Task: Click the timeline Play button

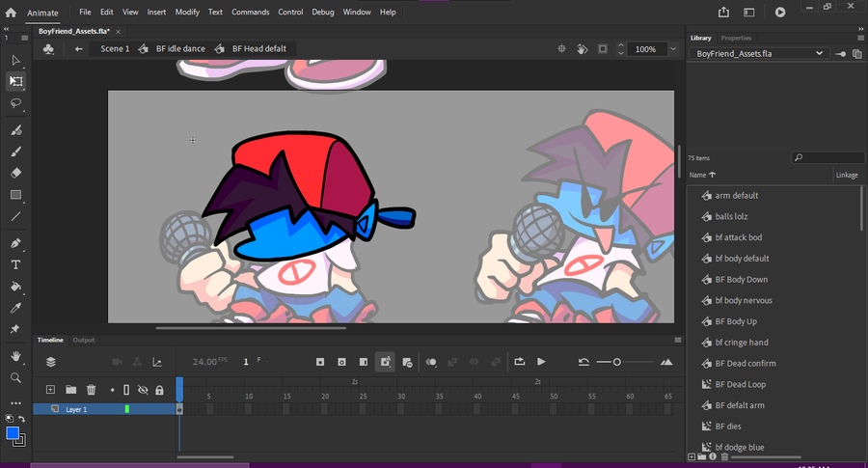Action: (541, 362)
